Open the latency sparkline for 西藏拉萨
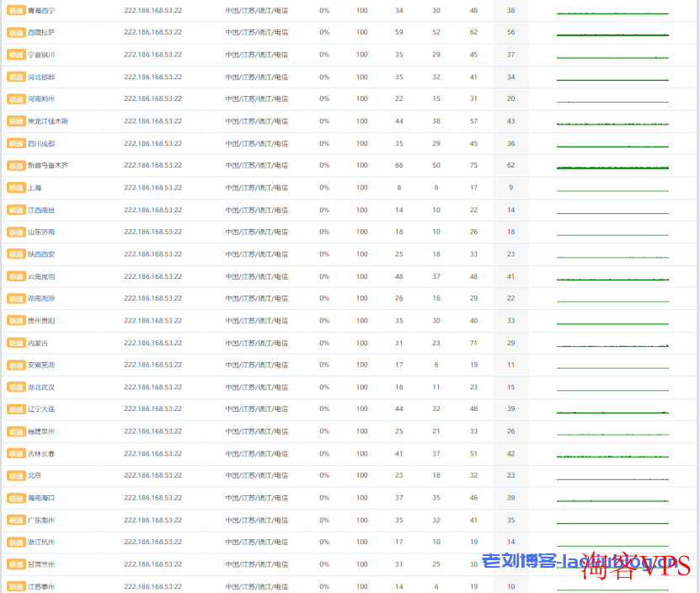 pos(612,35)
